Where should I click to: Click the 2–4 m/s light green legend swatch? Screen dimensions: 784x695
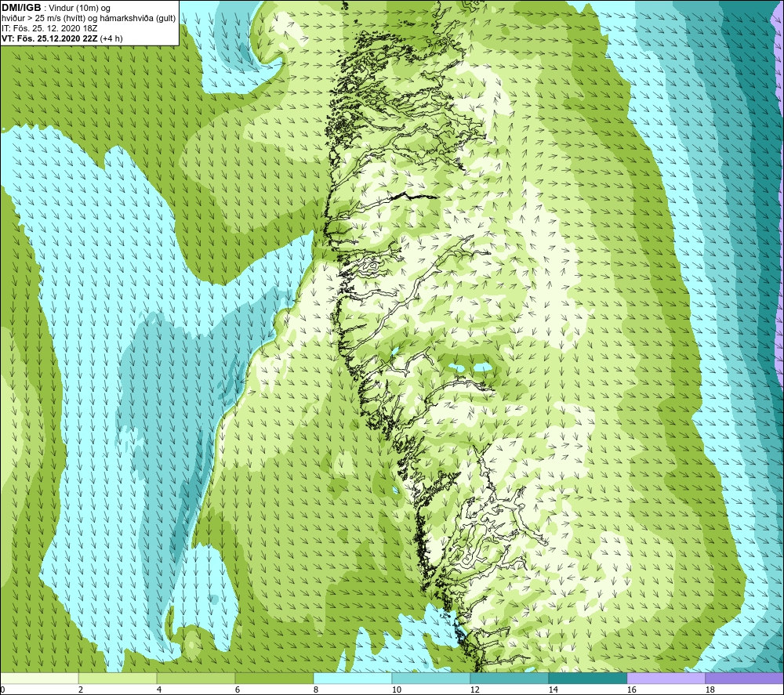click(x=118, y=679)
